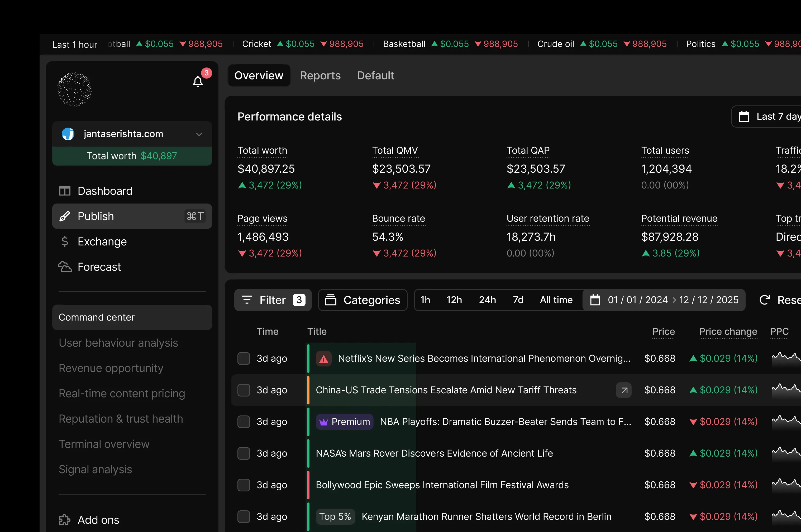Click the Time column header

267,331
